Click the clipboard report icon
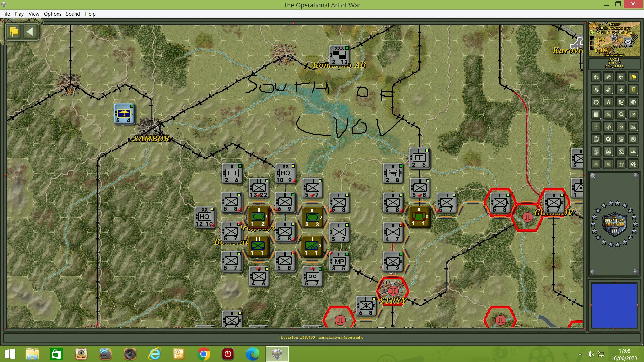The height and width of the screenshot is (362, 644). click(596, 139)
